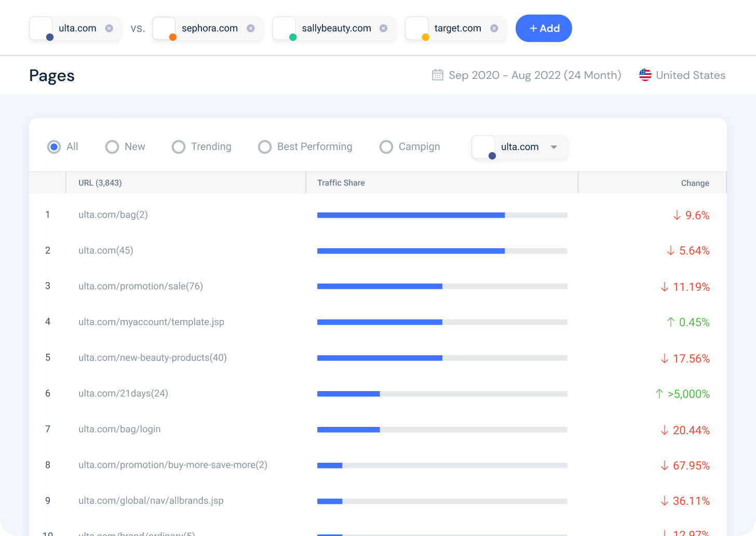Open the United States country selector
Image resolution: width=756 pixels, height=536 pixels.
point(691,75)
